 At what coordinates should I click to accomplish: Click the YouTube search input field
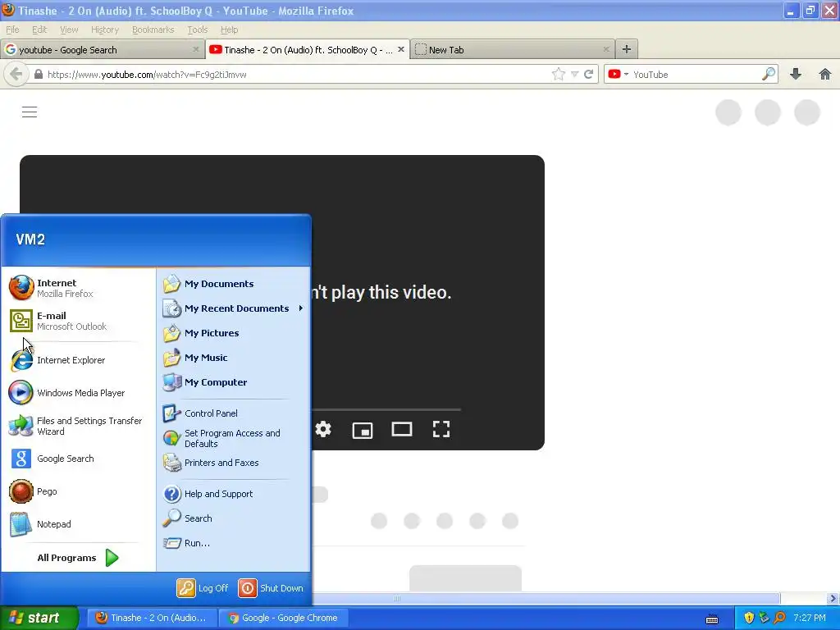[x=696, y=75]
